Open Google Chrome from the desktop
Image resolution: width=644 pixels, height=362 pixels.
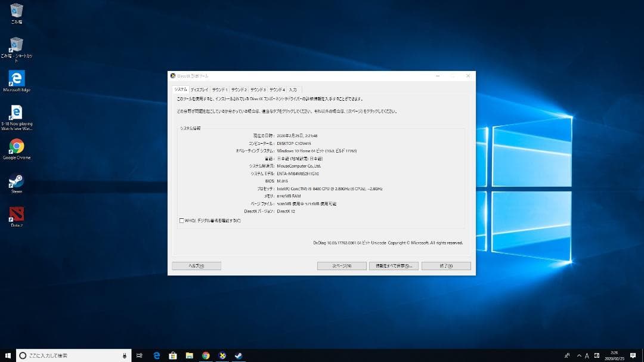coord(16,146)
